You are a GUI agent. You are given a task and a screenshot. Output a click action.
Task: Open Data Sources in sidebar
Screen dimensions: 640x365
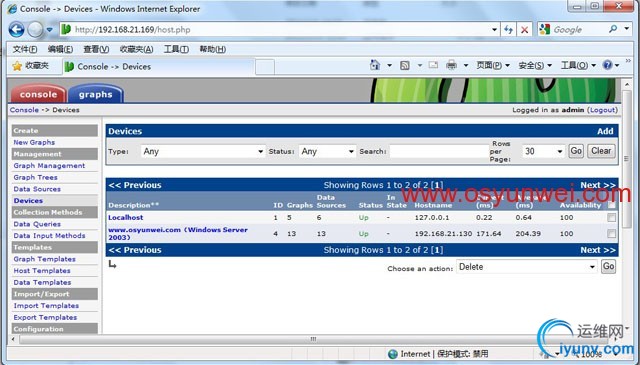coord(37,189)
